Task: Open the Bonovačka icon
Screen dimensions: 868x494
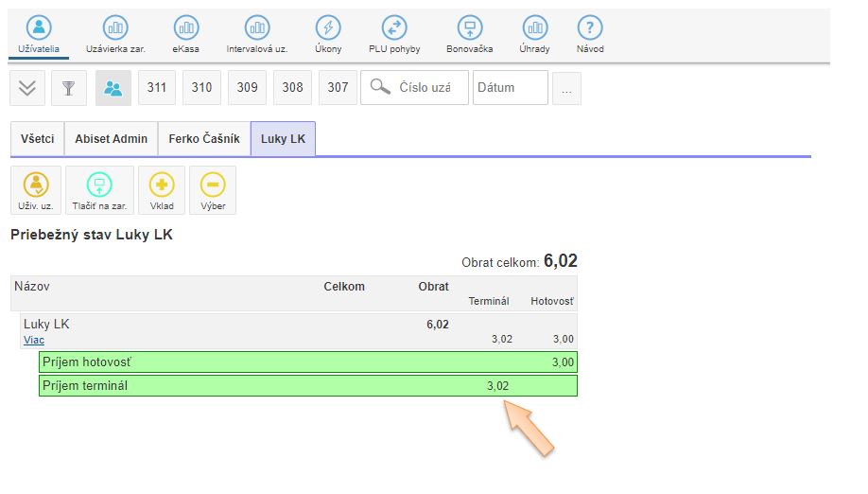Action: 469,29
